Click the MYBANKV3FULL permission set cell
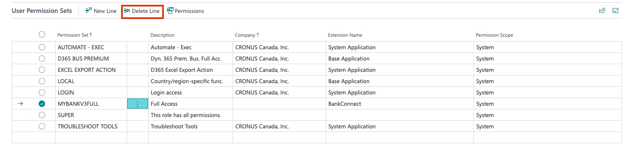Viewport: 644px width, 157px height. [x=91, y=104]
